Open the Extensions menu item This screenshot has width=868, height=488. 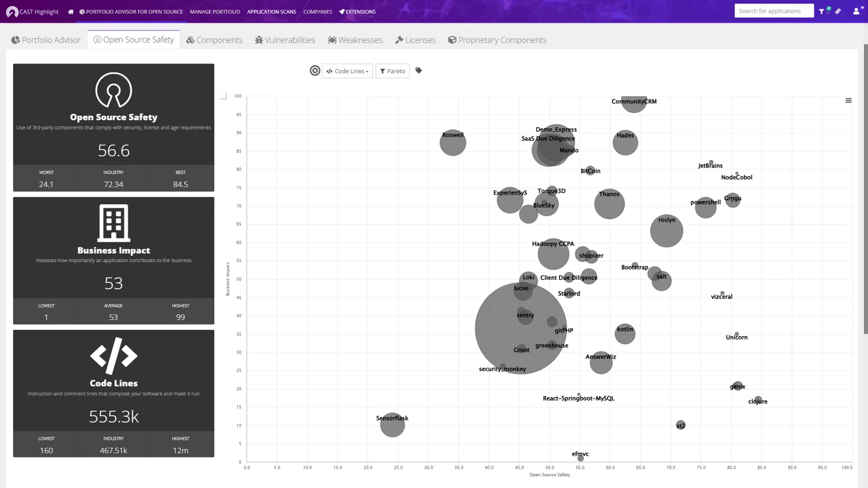[x=357, y=11]
